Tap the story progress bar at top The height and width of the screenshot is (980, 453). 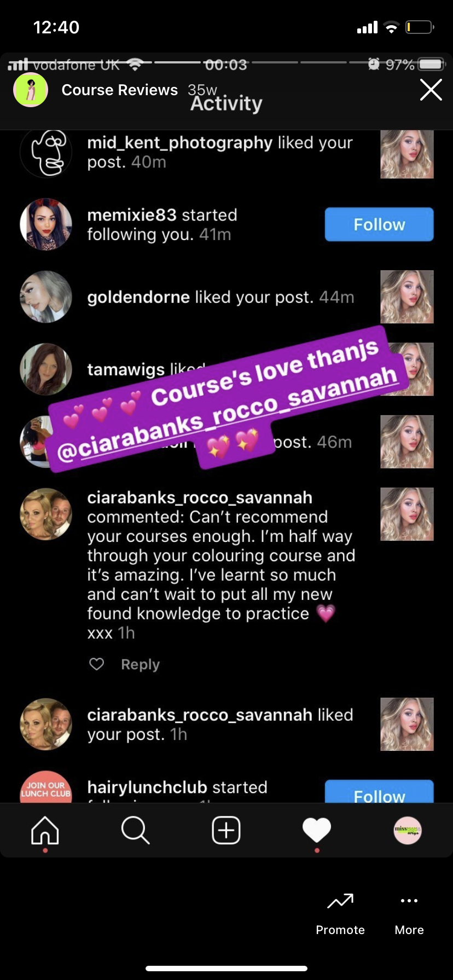[x=226, y=62]
